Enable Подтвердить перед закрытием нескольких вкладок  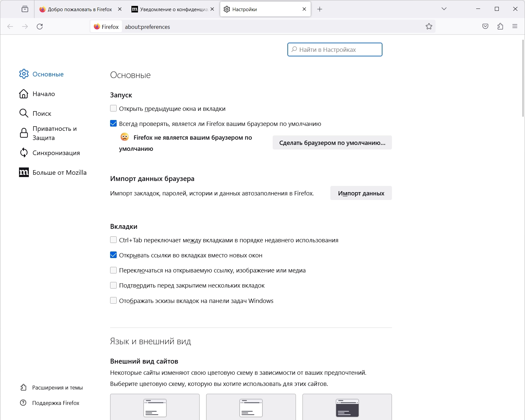(x=113, y=285)
